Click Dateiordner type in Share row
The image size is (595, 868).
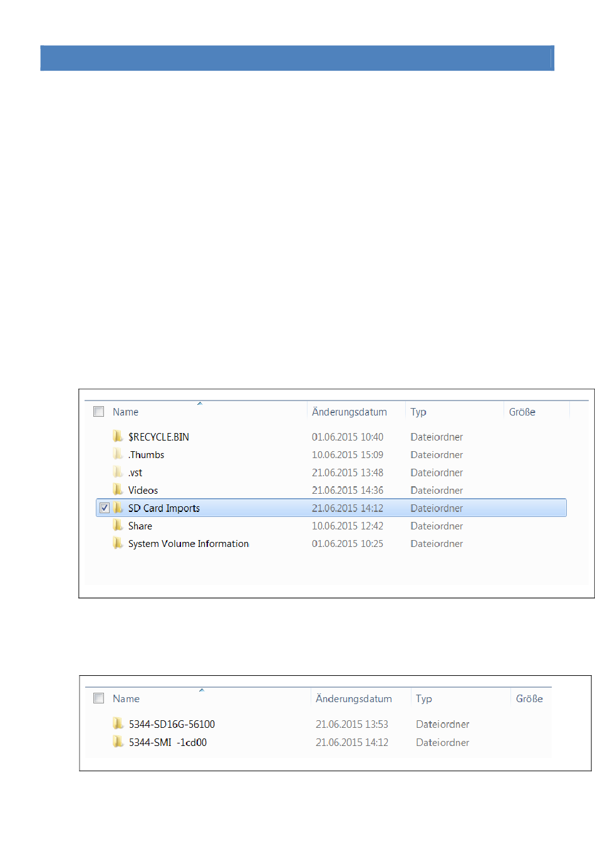click(437, 526)
